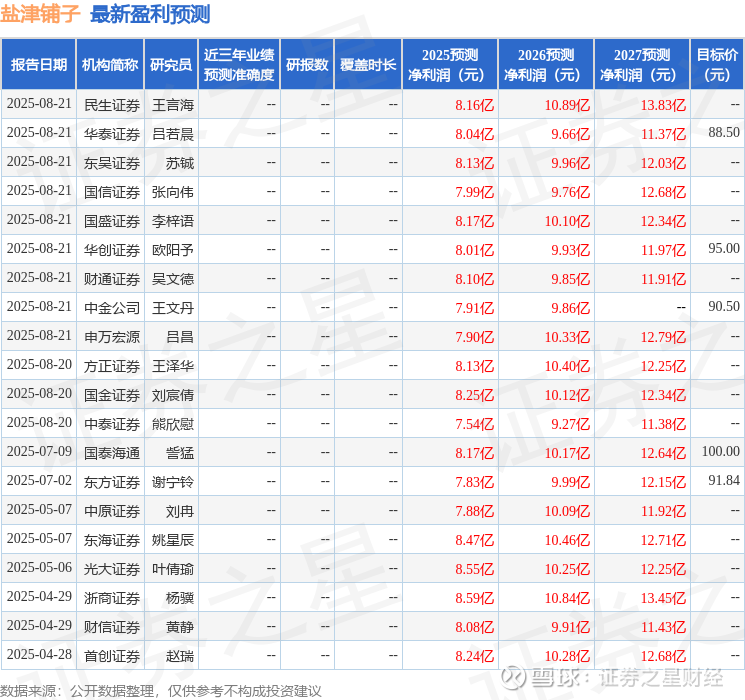Select the 中泰证券 institution cell
The image size is (745, 700).
pyautogui.click(x=112, y=424)
